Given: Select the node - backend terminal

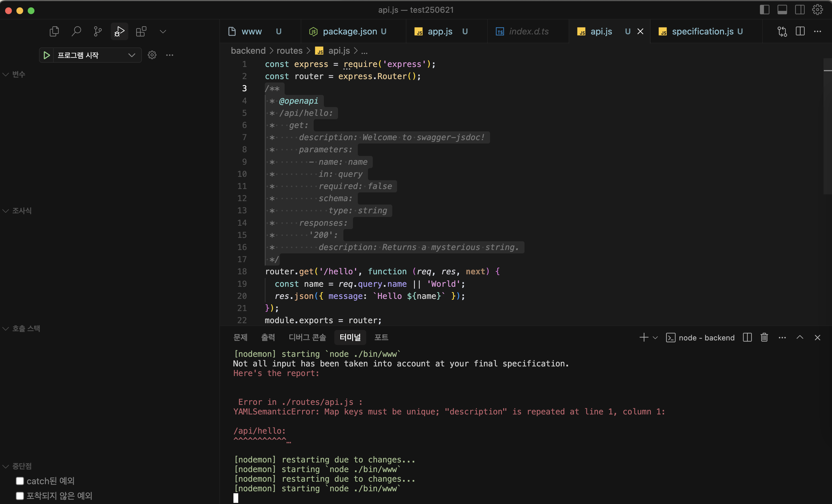Looking at the screenshot, I should pyautogui.click(x=700, y=338).
